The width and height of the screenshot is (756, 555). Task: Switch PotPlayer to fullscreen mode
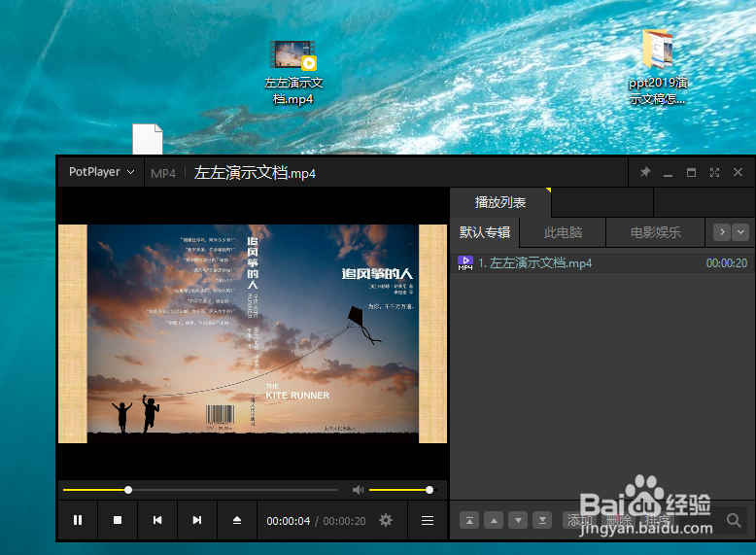(x=714, y=172)
